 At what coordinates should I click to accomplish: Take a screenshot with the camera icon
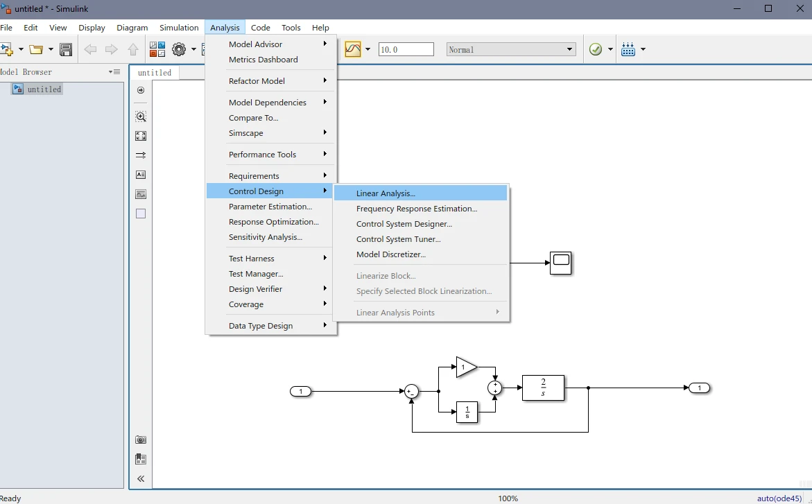point(141,440)
